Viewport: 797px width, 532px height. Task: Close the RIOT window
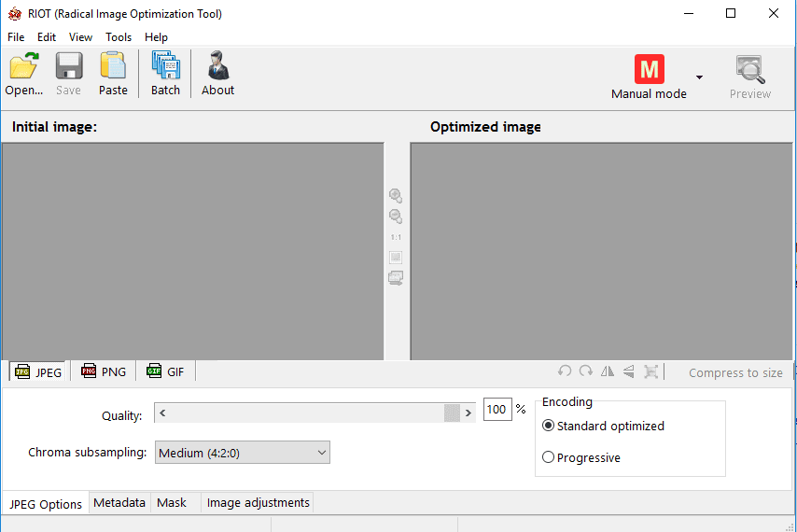tap(773, 13)
